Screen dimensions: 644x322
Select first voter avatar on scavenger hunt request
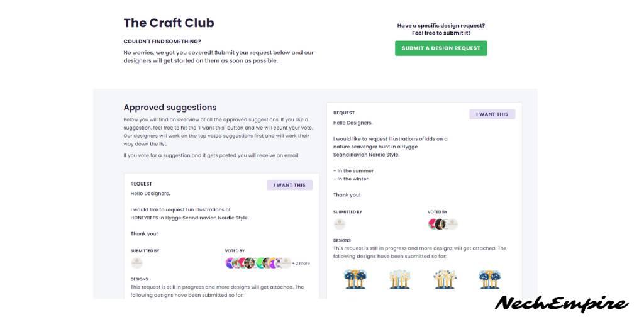[x=432, y=225]
